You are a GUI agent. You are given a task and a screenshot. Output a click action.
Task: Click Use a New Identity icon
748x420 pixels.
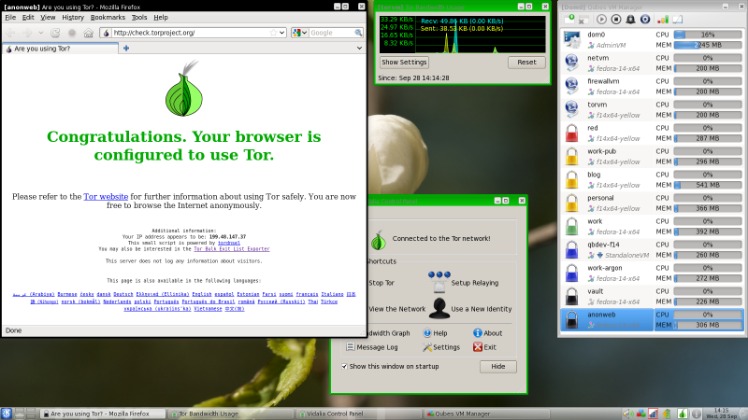point(439,308)
